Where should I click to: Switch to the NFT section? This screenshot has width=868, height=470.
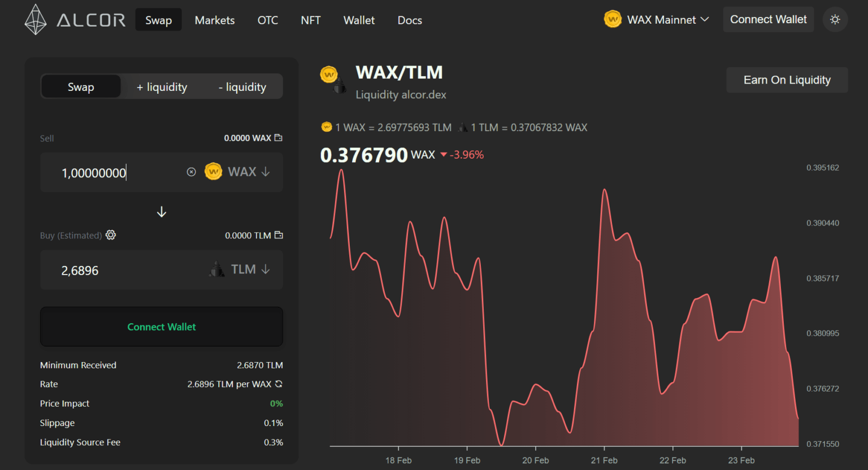310,20
